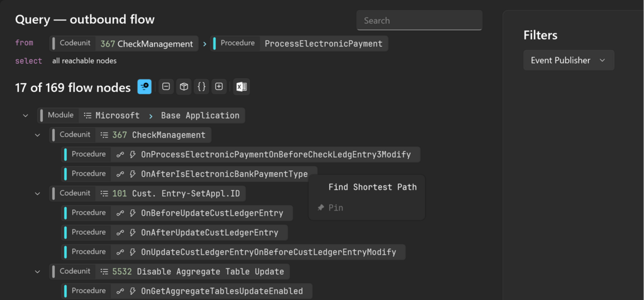Collapse all nodes with the minus-box icon

coord(166,87)
